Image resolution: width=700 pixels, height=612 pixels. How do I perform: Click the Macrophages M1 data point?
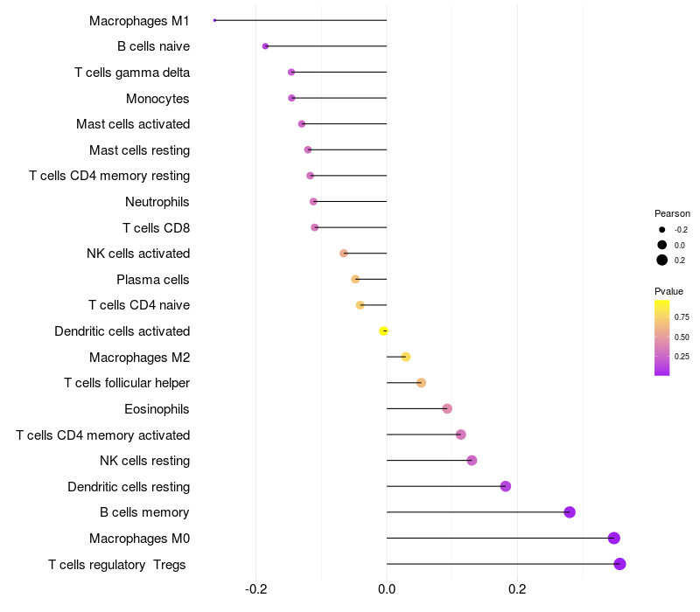click(x=214, y=20)
